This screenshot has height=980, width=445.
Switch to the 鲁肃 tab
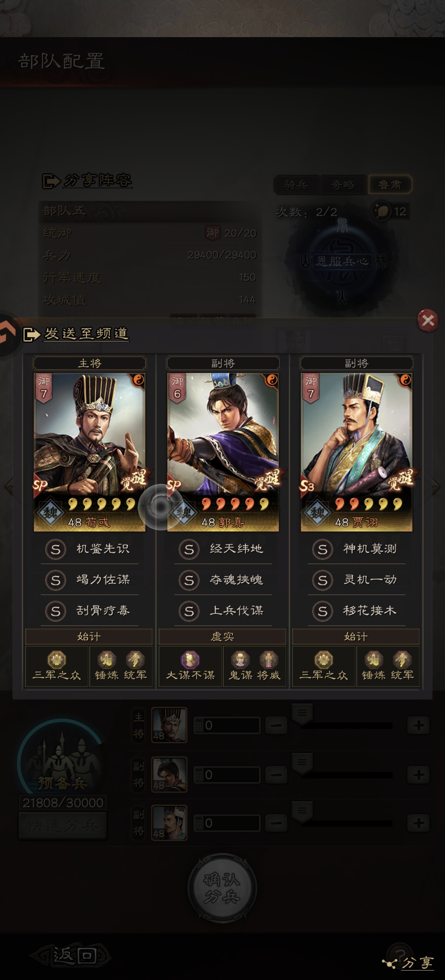click(390, 185)
